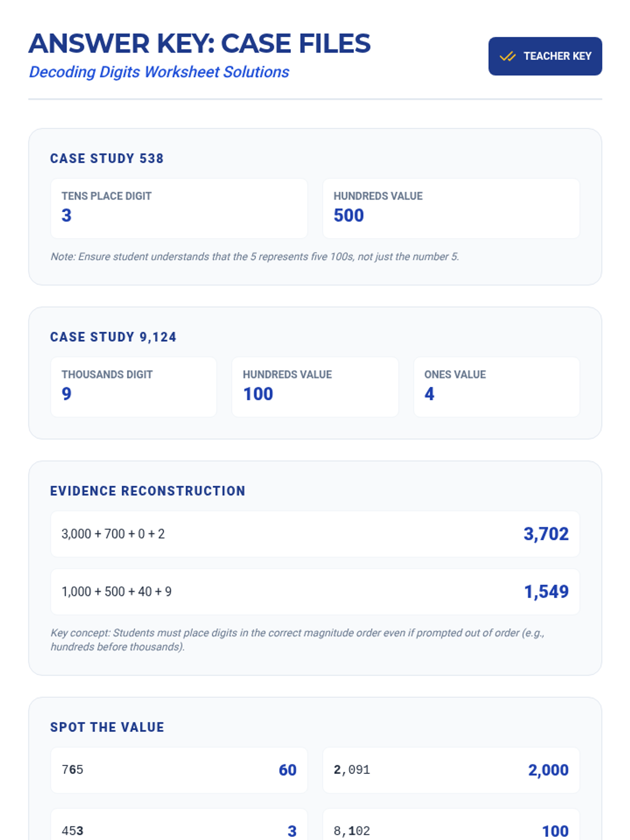Screen dimensions: 630x840
Task: Click the Evidence Reconstruction section heading
Action: 148,491
